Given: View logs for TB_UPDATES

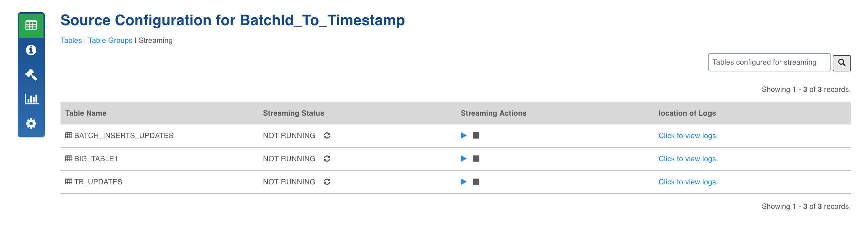Looking at the screenshot, I should coord(688,182).
